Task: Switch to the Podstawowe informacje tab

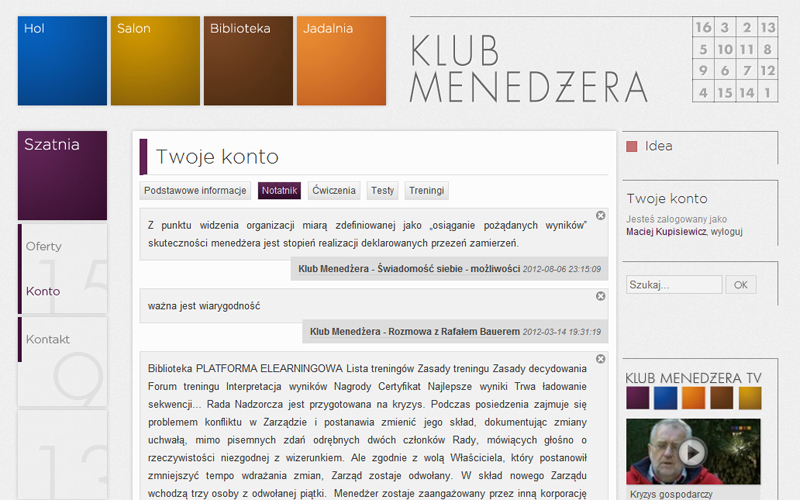Action: coord(195,190)
